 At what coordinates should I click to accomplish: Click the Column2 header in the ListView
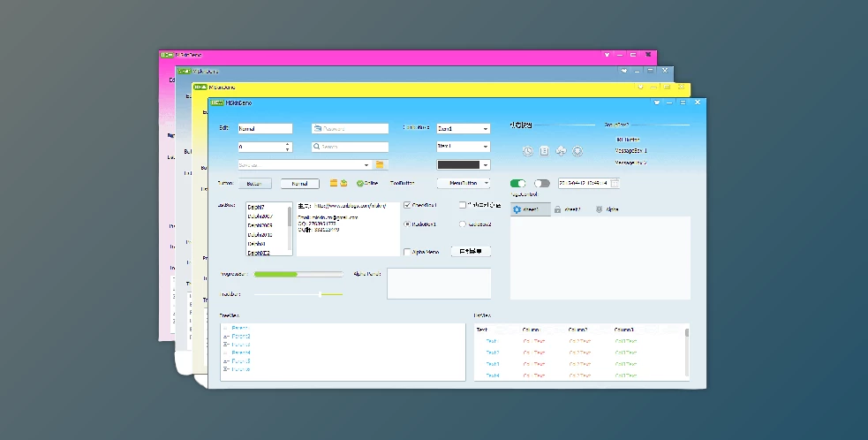tap(577, 330)
